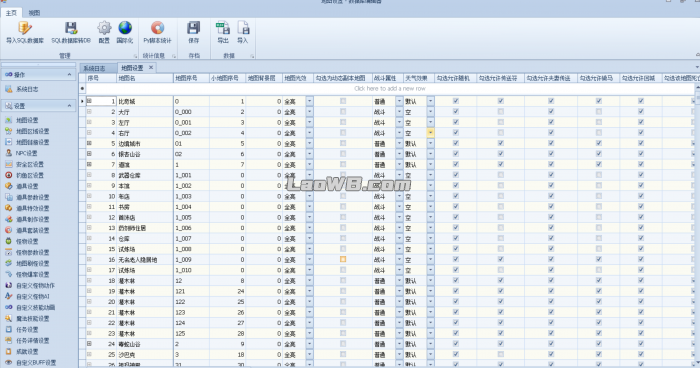Uncheck 勾选允许回城 in row 6
This screenshot has width=700, height=368.
click(x=641, y=154)
